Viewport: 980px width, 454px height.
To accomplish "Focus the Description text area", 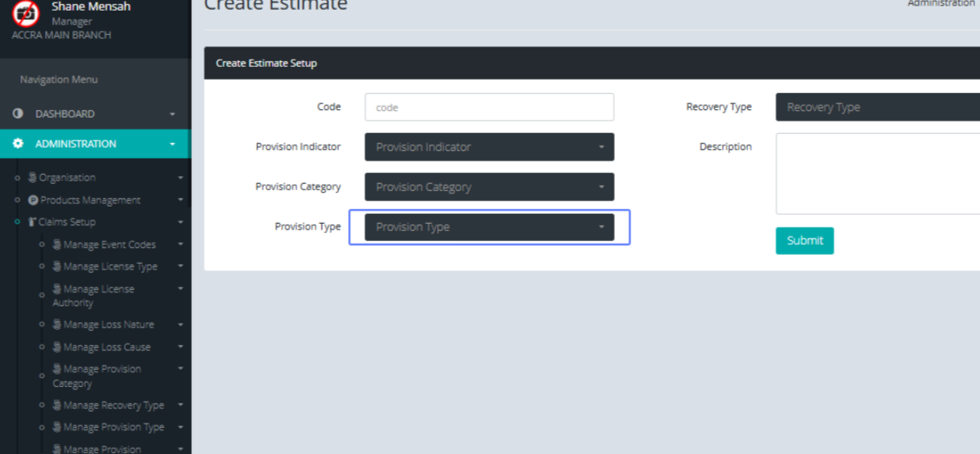I will point(877,173).
